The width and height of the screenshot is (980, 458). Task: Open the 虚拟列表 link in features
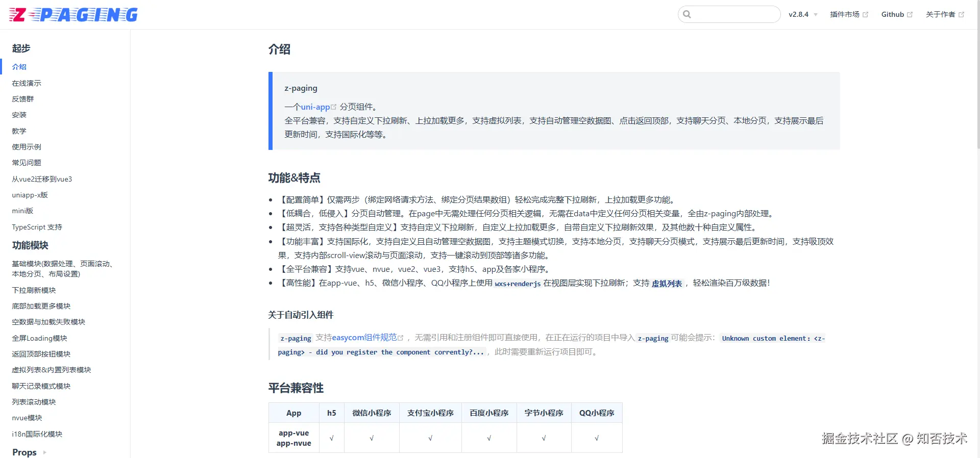(667, 284)
